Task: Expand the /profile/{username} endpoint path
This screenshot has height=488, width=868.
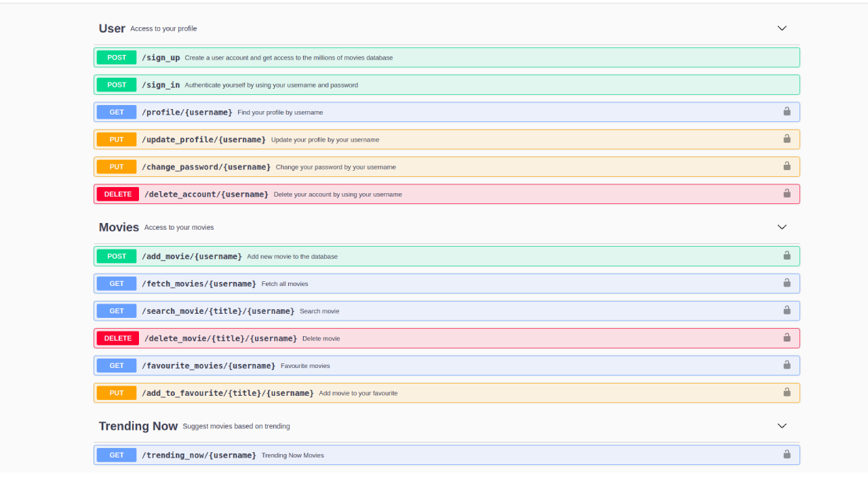Action: point(187,112)
